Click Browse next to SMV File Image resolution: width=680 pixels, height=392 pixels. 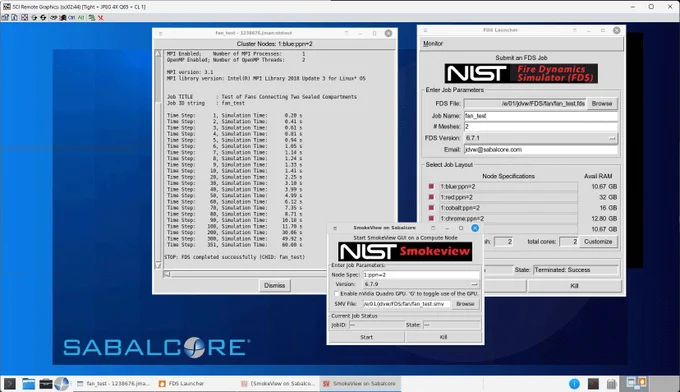pyautogui.click(x=465, y=304)
